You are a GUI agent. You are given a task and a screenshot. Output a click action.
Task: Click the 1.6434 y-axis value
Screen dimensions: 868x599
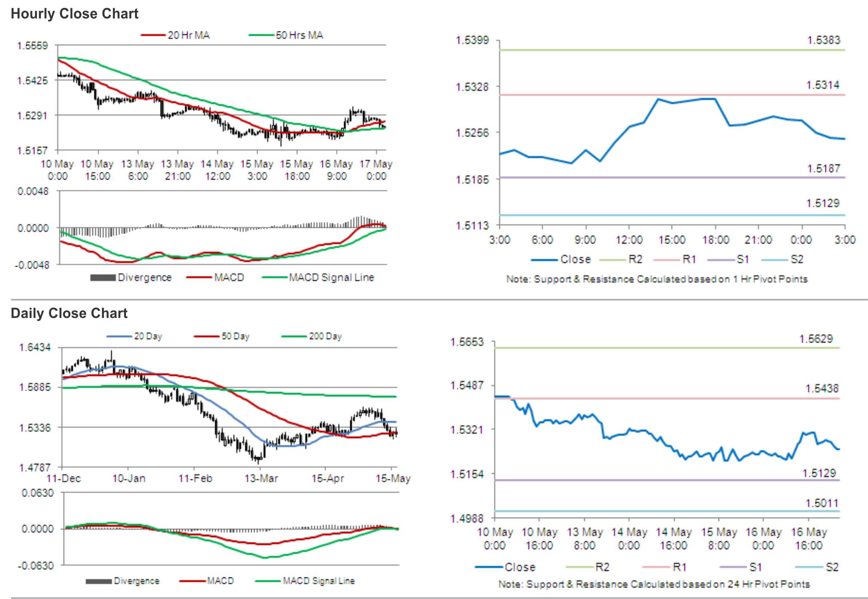(35, 347)
